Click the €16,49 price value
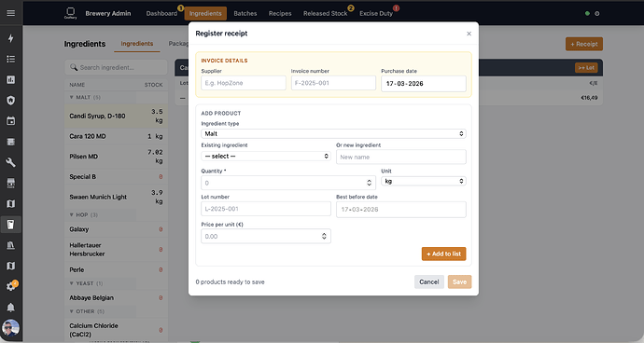The image size is (644, 343). pyautogui.click(x=589, y=98)
